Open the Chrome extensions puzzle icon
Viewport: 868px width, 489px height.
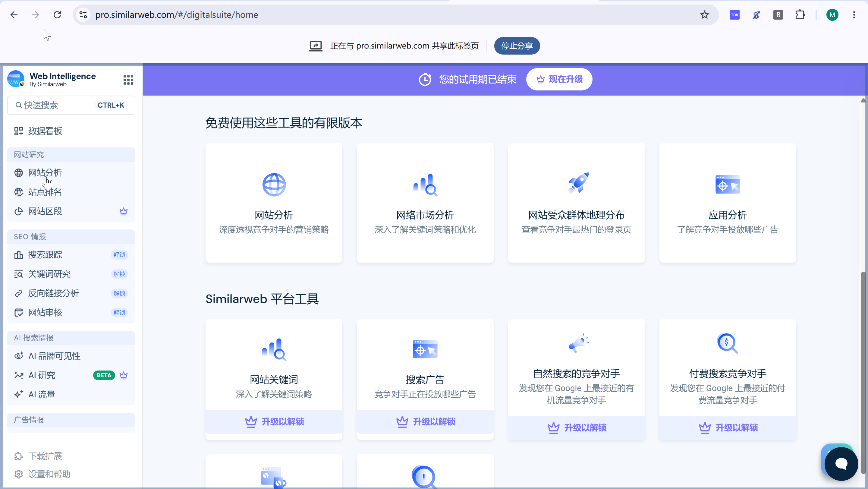pos(800,15)
